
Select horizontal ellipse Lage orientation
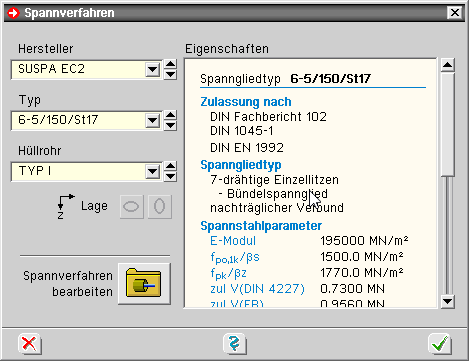131,207
